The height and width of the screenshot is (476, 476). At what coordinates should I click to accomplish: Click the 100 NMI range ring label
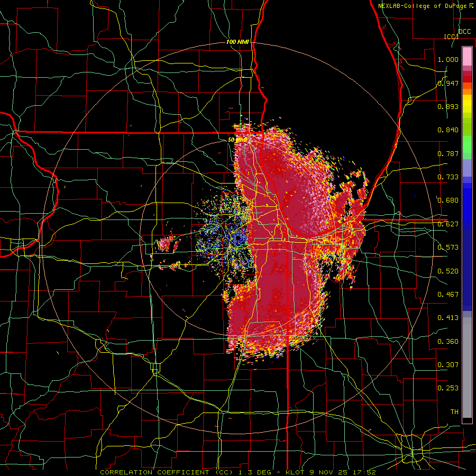(237, 42)
